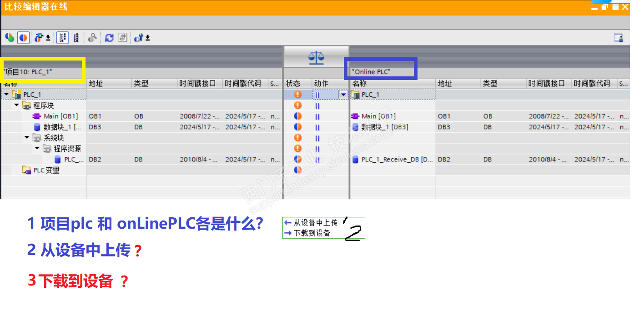This screenshot has width=644, height=321.
Task: Click the balance scale compare button
Action: coord(316,57)
